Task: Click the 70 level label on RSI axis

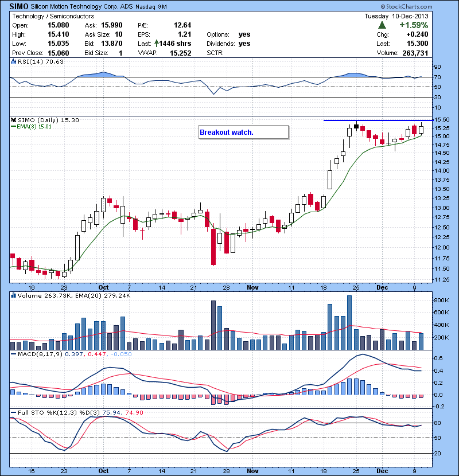Action: [x=438, y=77]
